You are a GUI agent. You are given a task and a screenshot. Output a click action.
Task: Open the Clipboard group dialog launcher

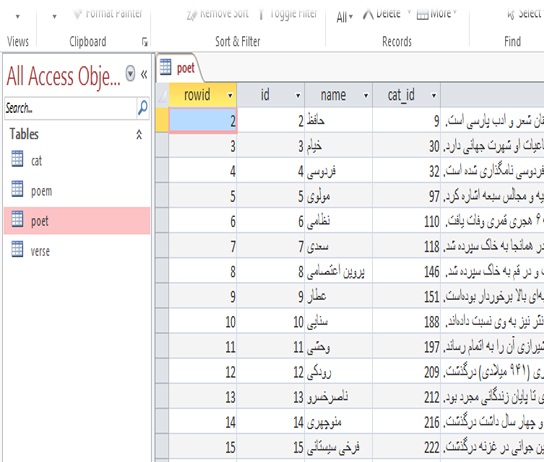pos(145,42)
